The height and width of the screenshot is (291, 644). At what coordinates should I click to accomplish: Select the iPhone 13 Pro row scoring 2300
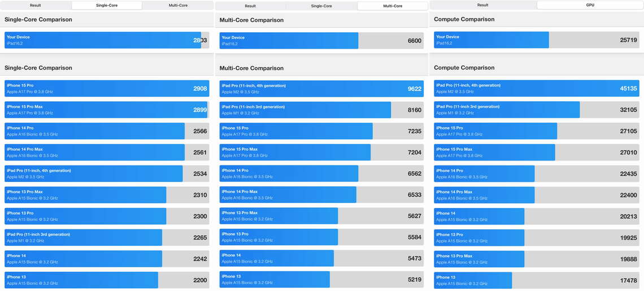click(x=107, y=216)
